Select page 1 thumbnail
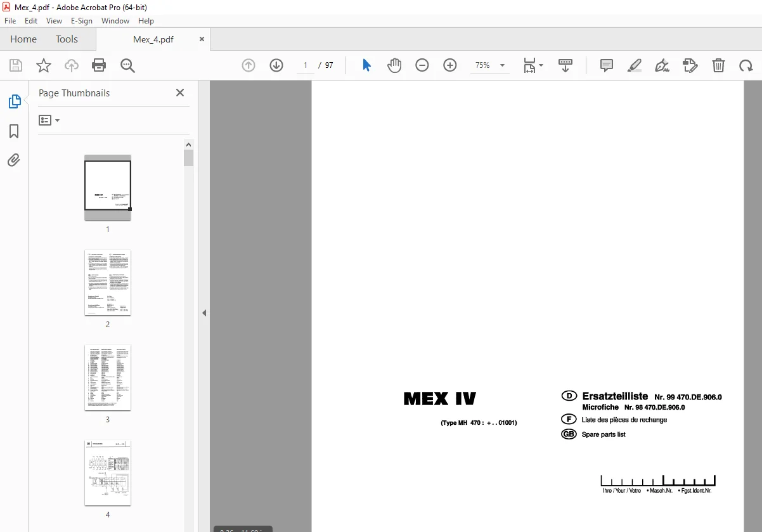The width and height of the screenshot is (762, 532). click(x=108, y=187)
